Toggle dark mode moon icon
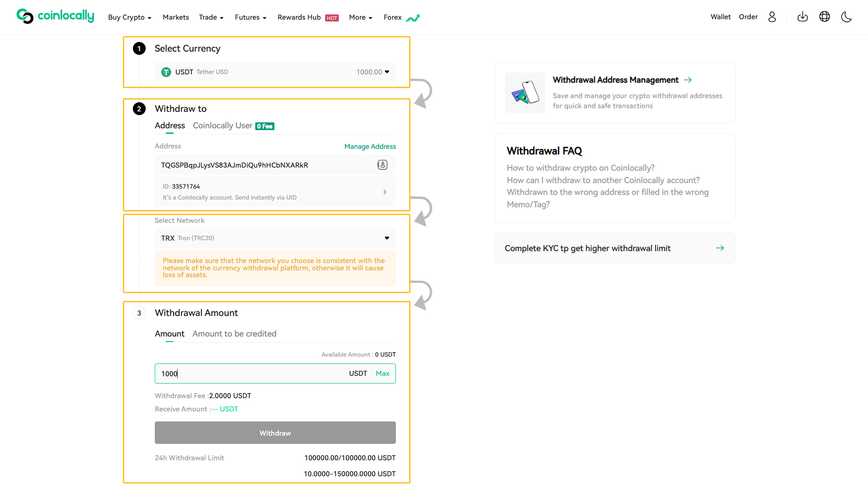The height and width of the screenshot is (500, 868). coord(847,17)
